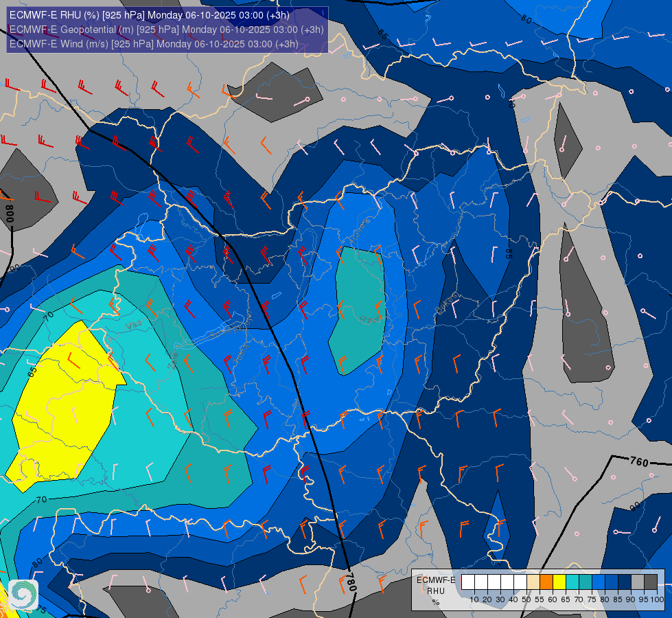Image resolution: width=672 pixels, height=618 pixels.
Task: Pick the medium blue 80-85 legend swatch
Action: click(x=612, y=582)
